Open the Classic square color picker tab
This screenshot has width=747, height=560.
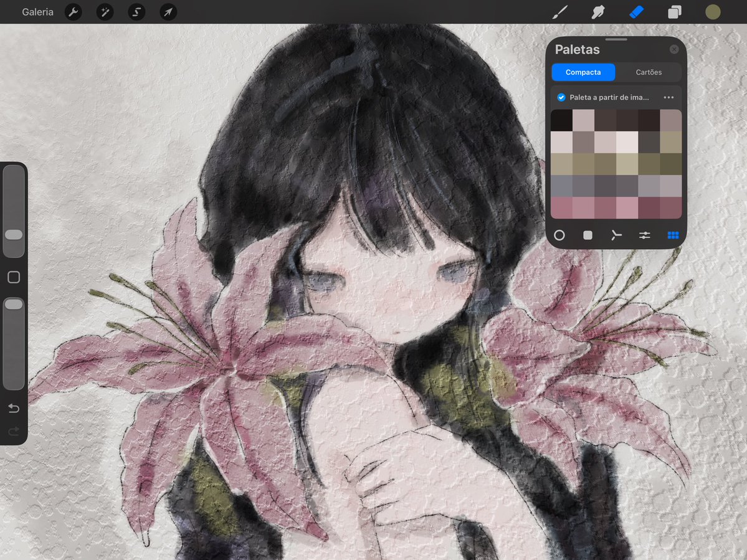click(588, 235)
